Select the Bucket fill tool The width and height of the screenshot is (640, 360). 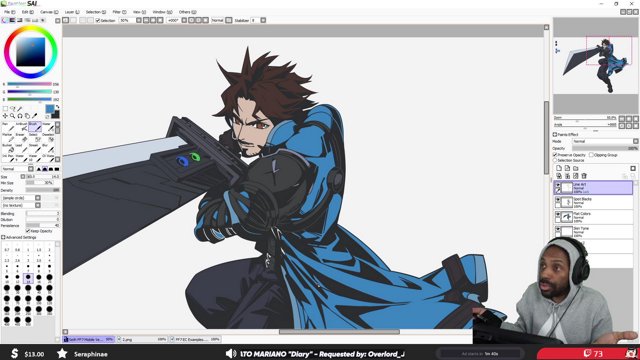pos(8,148)
